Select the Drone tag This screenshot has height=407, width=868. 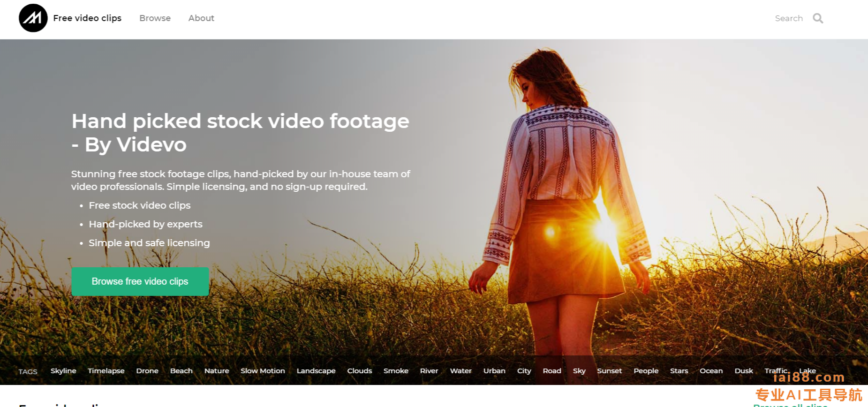click(147, 370)
